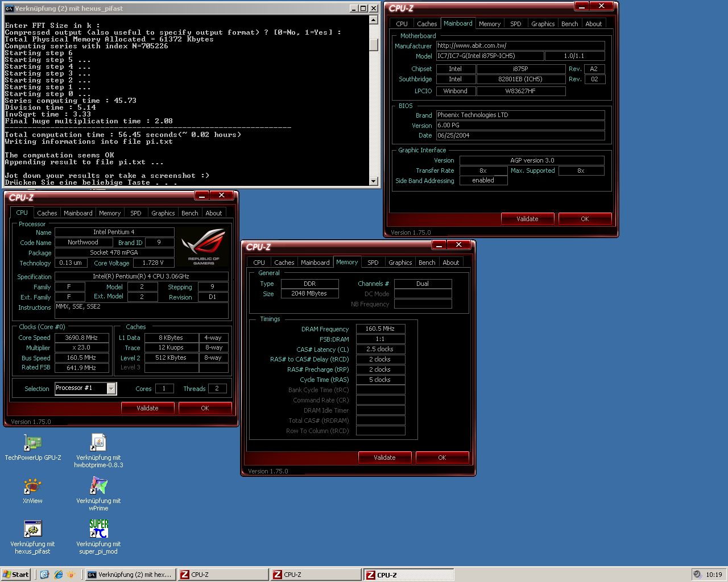Click the taskbar clock 10:19
Screen dimensions: 728x582
pyautogui.click(x=714, y=575)
